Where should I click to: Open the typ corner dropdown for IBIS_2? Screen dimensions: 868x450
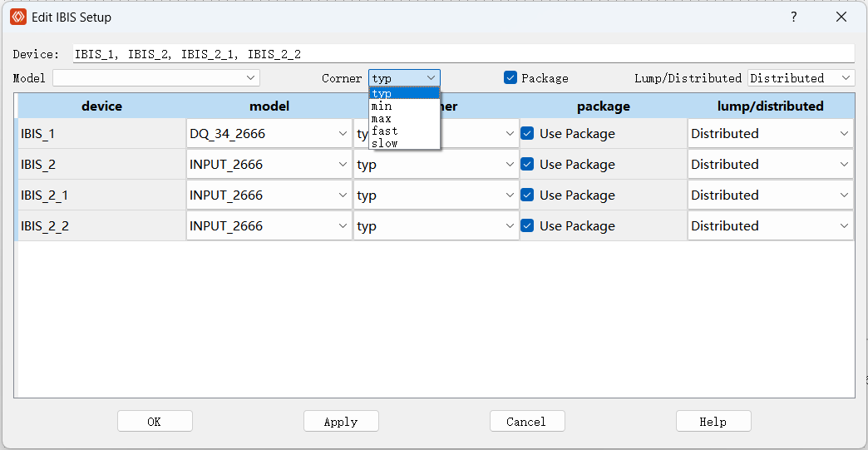436,165
